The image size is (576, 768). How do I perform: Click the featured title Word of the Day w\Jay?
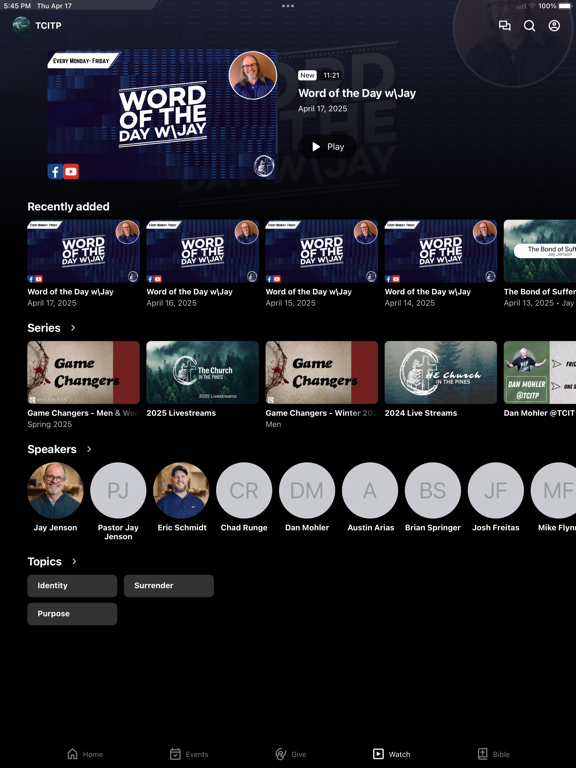click(x=357, y=93)
